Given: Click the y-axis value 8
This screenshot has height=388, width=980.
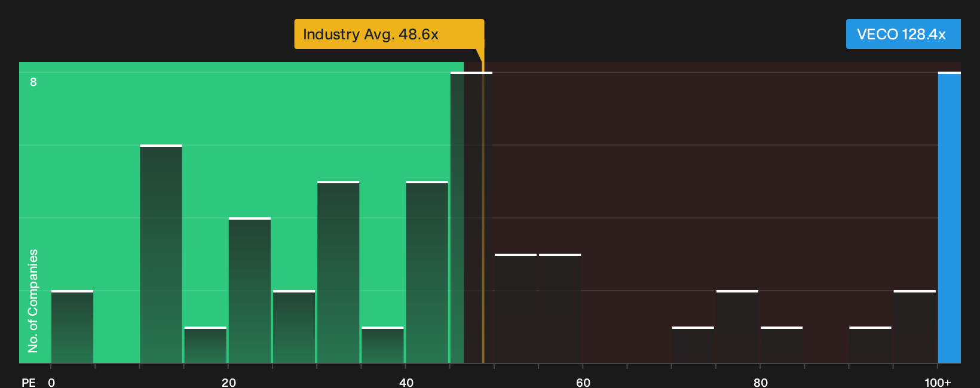Looking at the screenshot, I should pyautogui.click(x=33, y=82).
